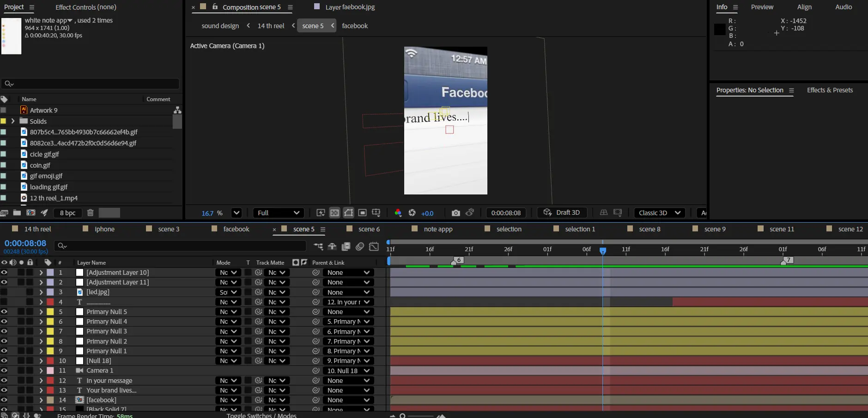Viewport: 868px width, 418px height.
Task: Open the Classic 3D renderer dropdown
Action: click(659, 213)
